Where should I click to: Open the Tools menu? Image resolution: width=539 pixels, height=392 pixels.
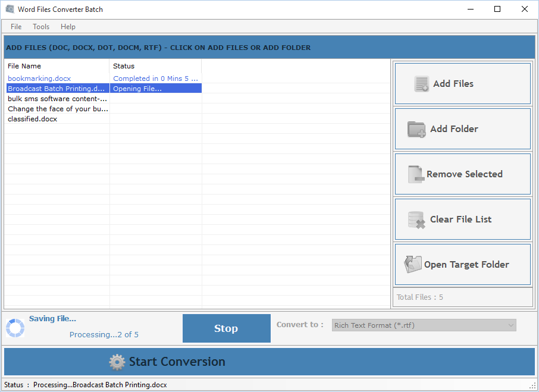tap(40, 26)
